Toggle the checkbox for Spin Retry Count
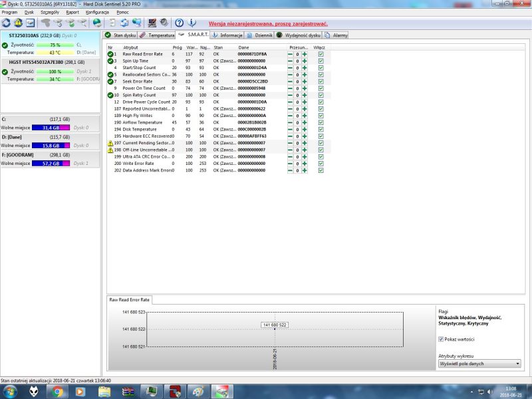Screen dimensions: 532x399 [321, 95]
